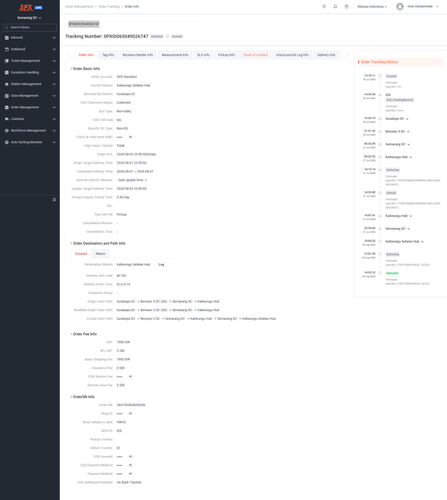This screenshot has width=447, height=500.
Task: Open the Exception Handling menu item
Action: coord(30,72)
